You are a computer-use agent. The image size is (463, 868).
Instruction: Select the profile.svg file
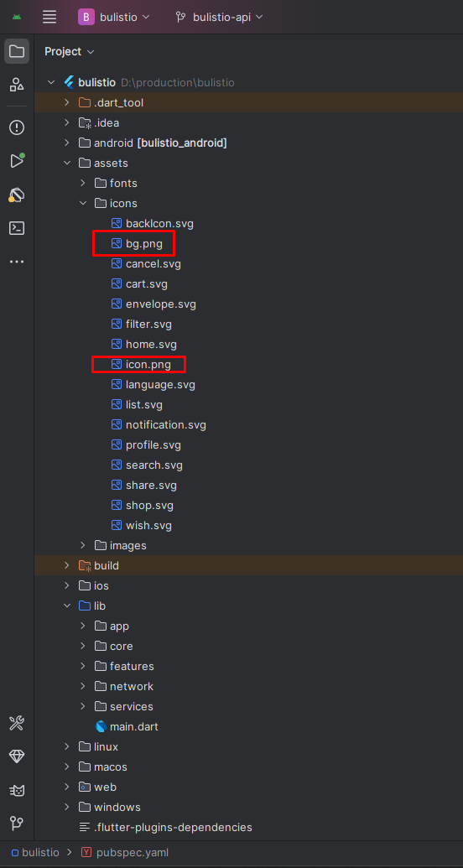pyautogui.click(x=153, y=444)
